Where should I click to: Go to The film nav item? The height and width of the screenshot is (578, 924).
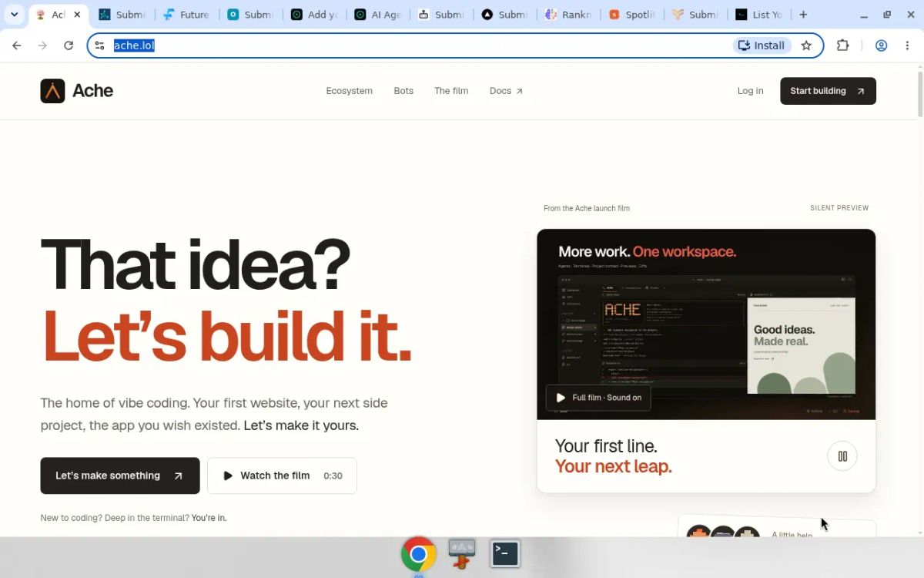(x=451, y=91)
